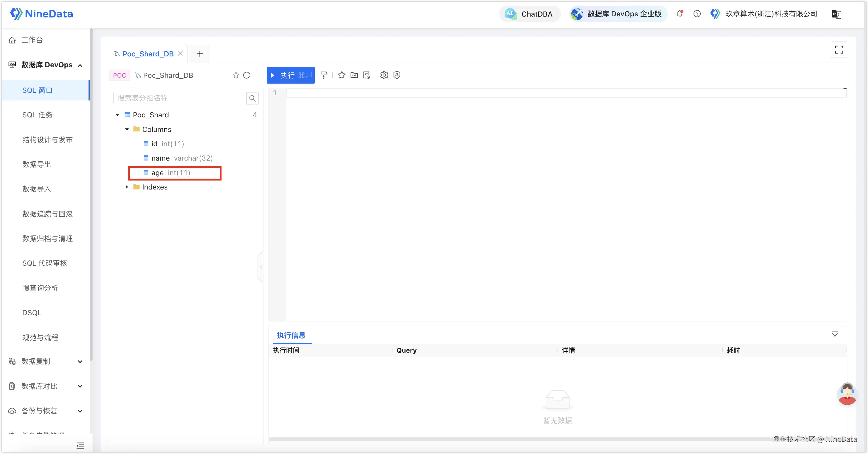Focus the table name search field
Image resolution: width=868 pixels, height=454 pixels.
point(180,98)
